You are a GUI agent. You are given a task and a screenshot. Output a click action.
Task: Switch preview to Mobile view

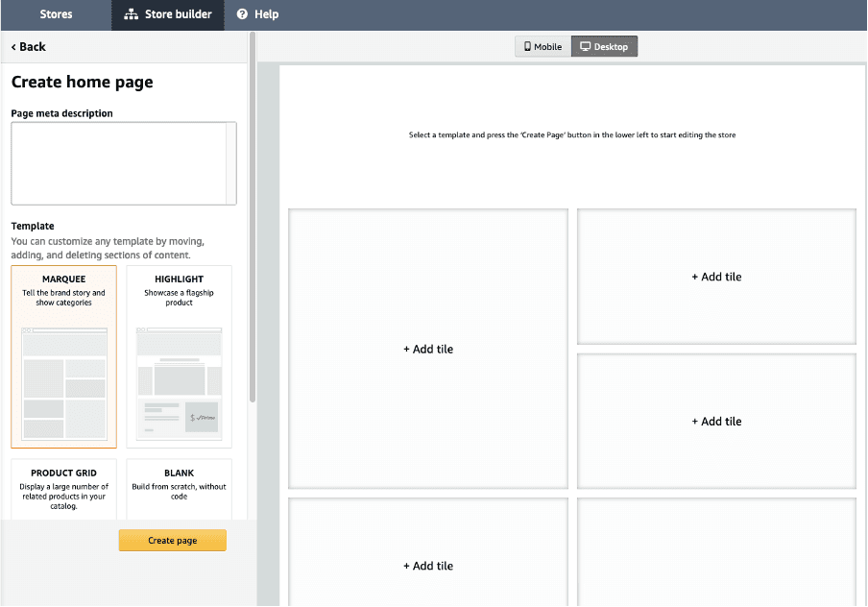542,46
